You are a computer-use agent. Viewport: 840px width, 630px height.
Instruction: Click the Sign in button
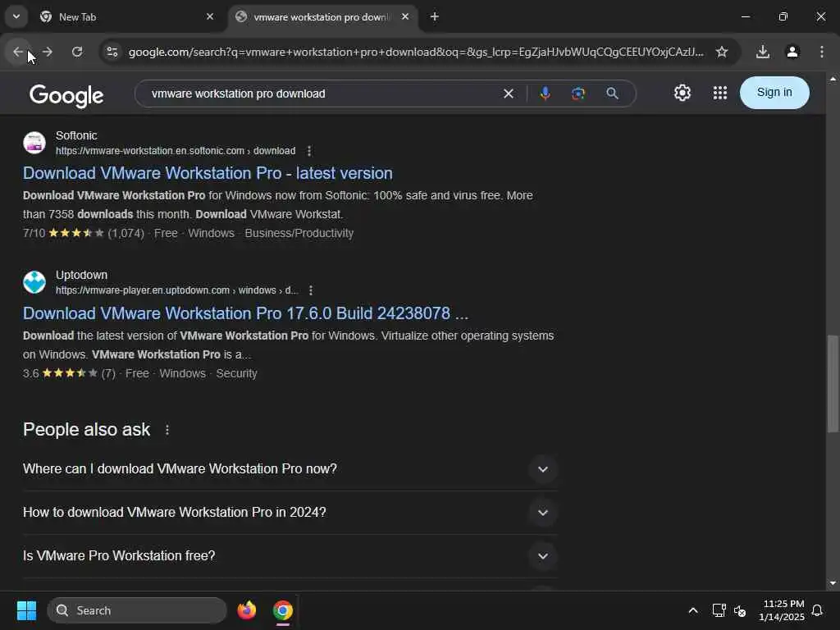tap(774, 93)
